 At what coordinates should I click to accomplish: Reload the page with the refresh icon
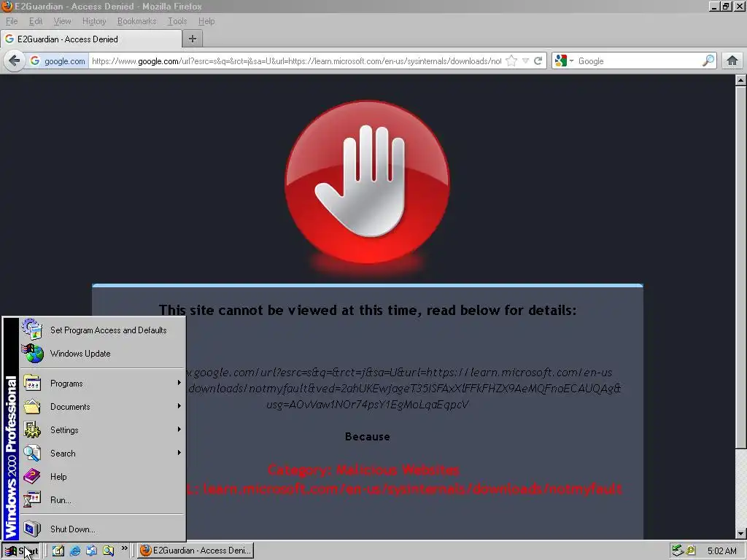pos(538,61)
